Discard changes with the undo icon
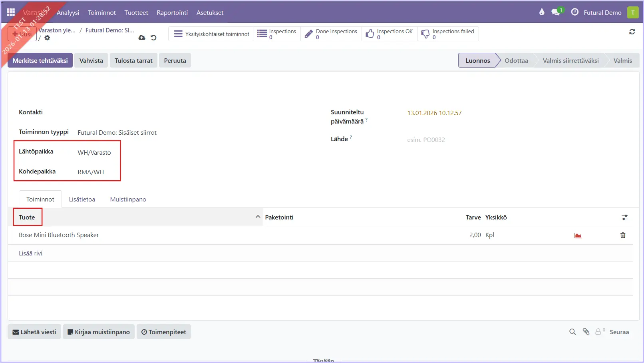 tap(153, 38)
